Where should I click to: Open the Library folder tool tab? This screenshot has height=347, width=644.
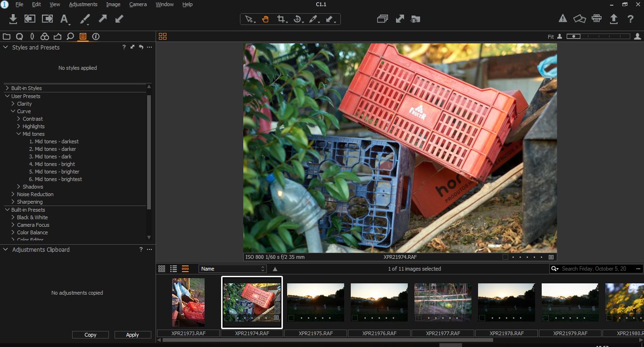(7, 36)
